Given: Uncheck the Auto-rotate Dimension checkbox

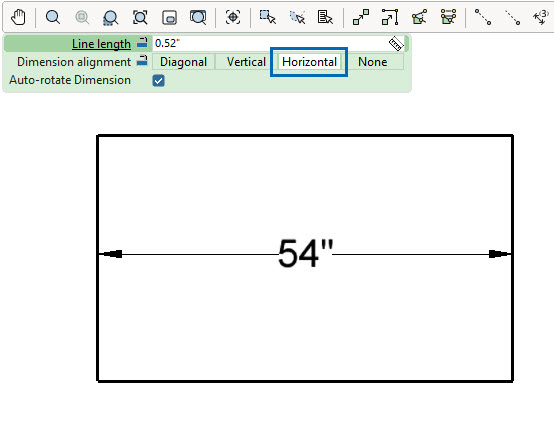Looking at the screenshot, I should click(158, 81).
